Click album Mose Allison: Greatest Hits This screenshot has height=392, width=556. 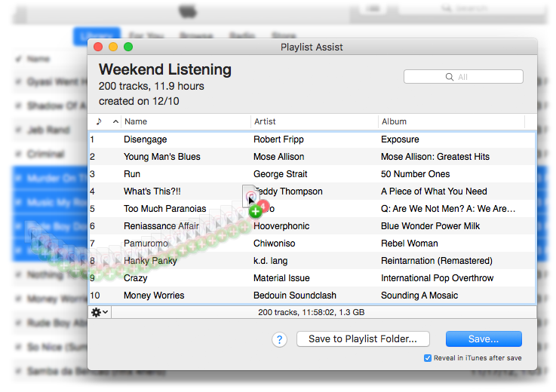[435, 157]
